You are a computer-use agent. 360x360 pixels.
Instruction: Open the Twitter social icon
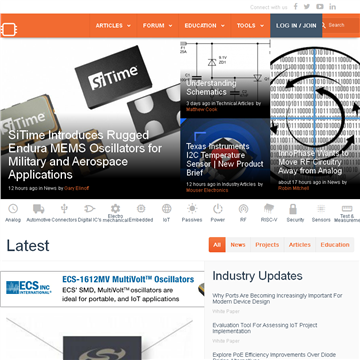[307, 6]
